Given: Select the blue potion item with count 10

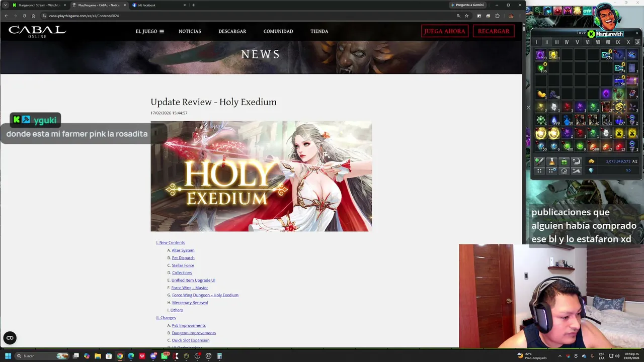Looking at the screenshot, I should (567, 120).
